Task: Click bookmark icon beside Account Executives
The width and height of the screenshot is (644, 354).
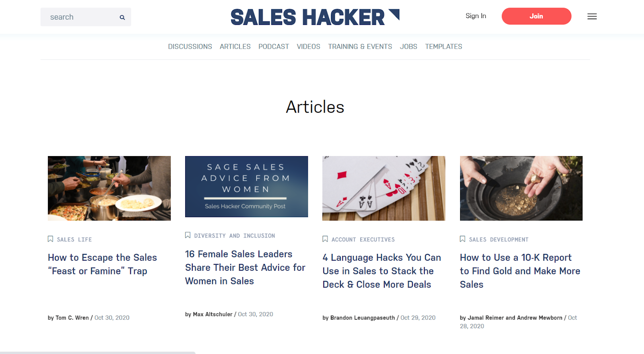Action: coord(325,239)
